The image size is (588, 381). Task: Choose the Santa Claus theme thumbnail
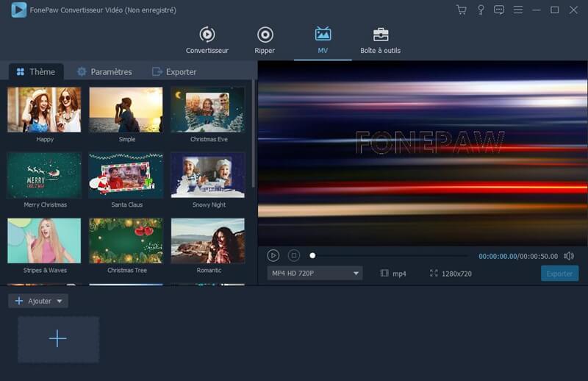(126, 175)
